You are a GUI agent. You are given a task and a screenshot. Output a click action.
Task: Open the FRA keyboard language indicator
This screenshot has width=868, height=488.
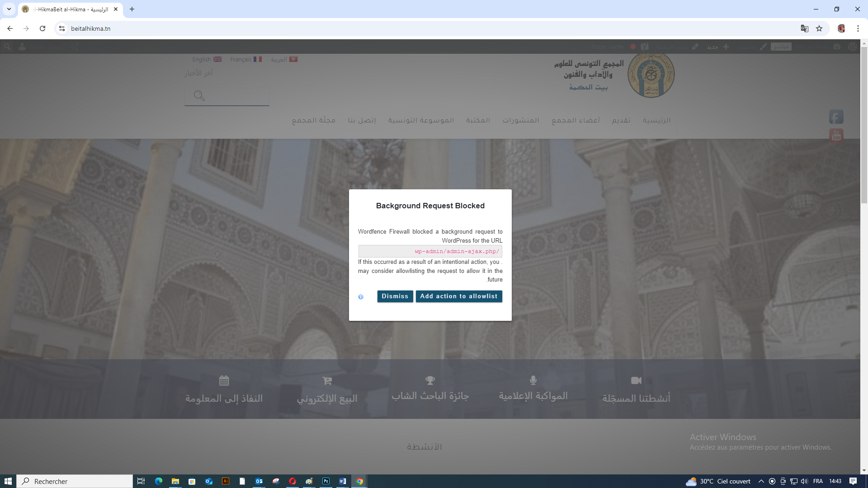point(818,481)
